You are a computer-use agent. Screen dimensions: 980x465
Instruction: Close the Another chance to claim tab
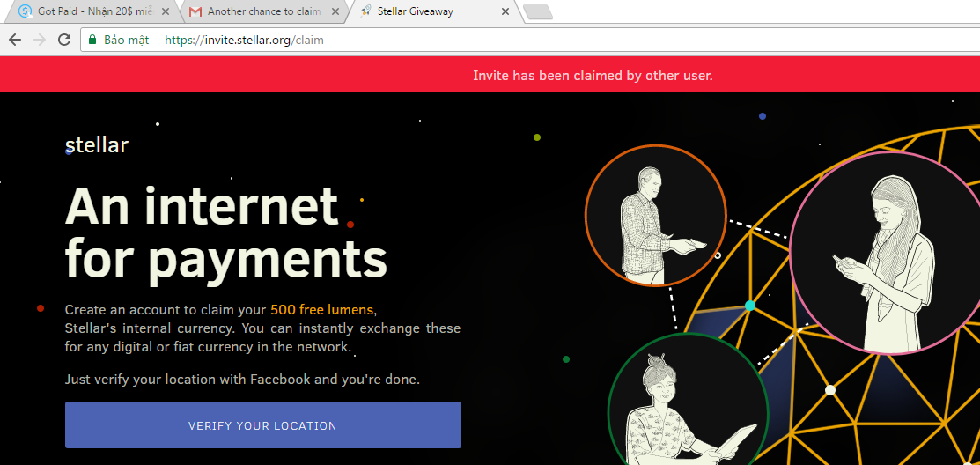(335, 11)
